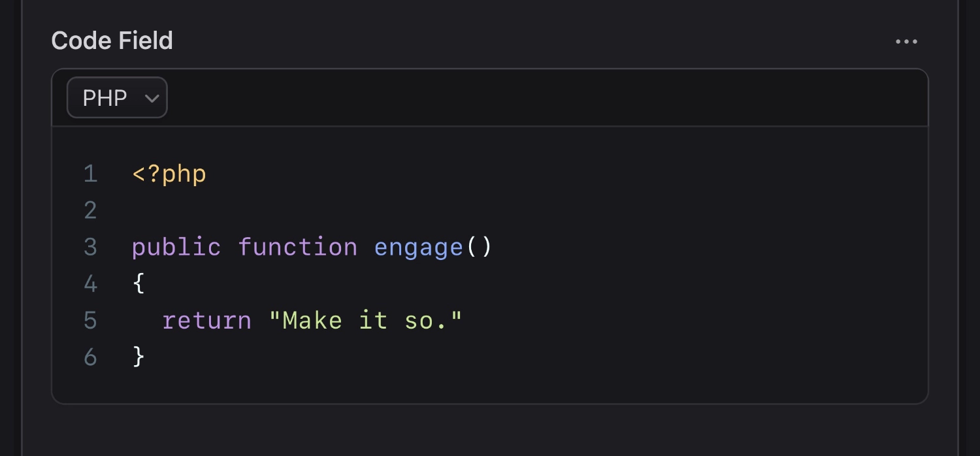Click the engage function name in the code
980x456 pixels.
click(418, 246)
